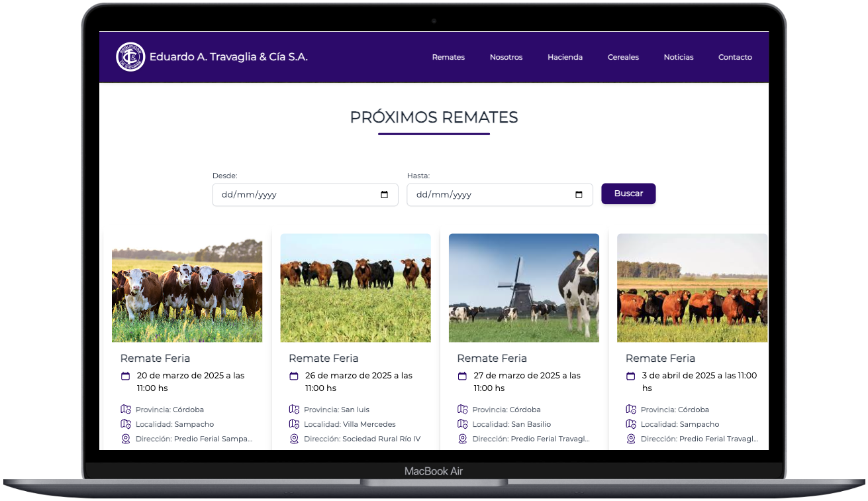Click calendar icon for 20 de marzo auction
The image size is (868, 501).
pos(126,376)
